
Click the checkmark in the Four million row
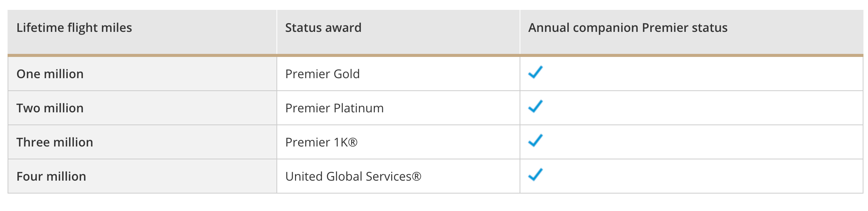point(535,175)
